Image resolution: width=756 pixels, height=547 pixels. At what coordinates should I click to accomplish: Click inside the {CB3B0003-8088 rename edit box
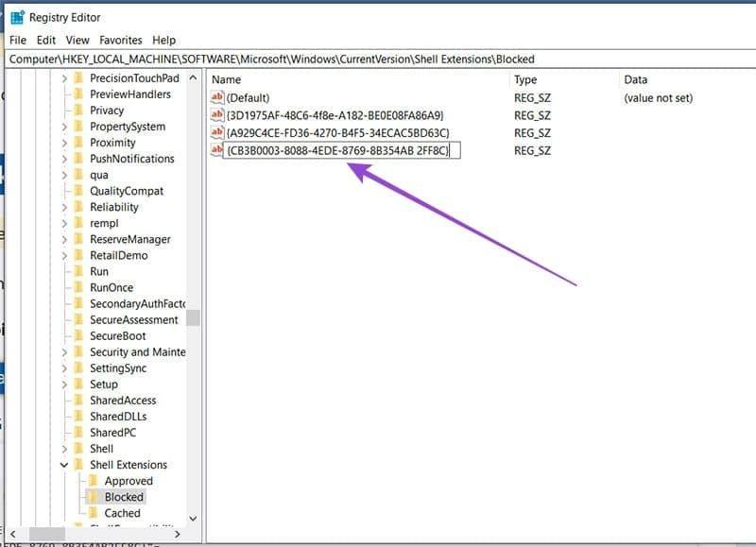341,150
